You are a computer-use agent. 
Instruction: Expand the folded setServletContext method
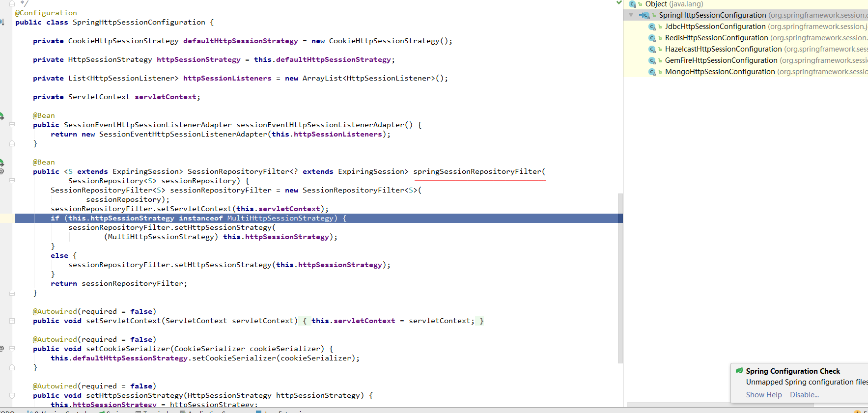[x=12, y=321]
